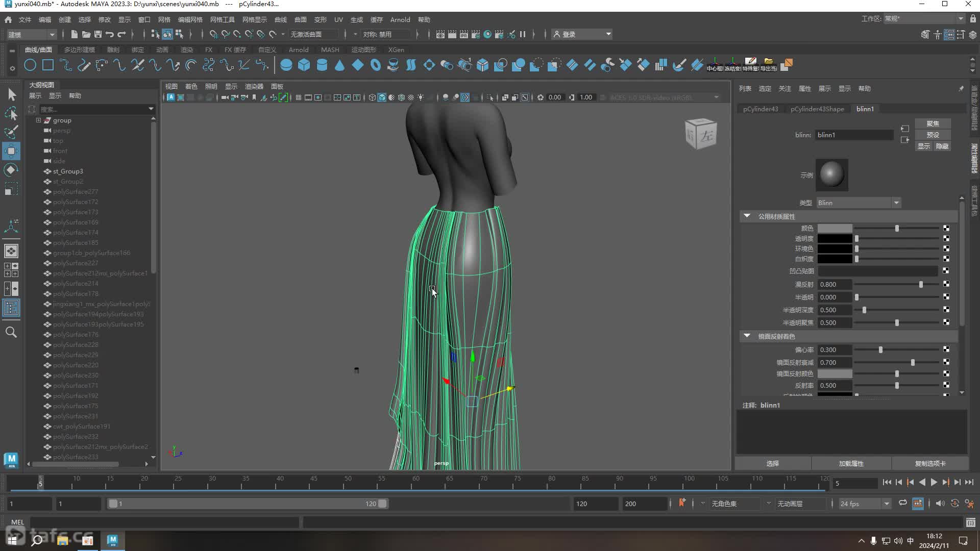980x551 pixels.
Task: Open the 建模 menu set dropdown
Action: coord(32,34)
